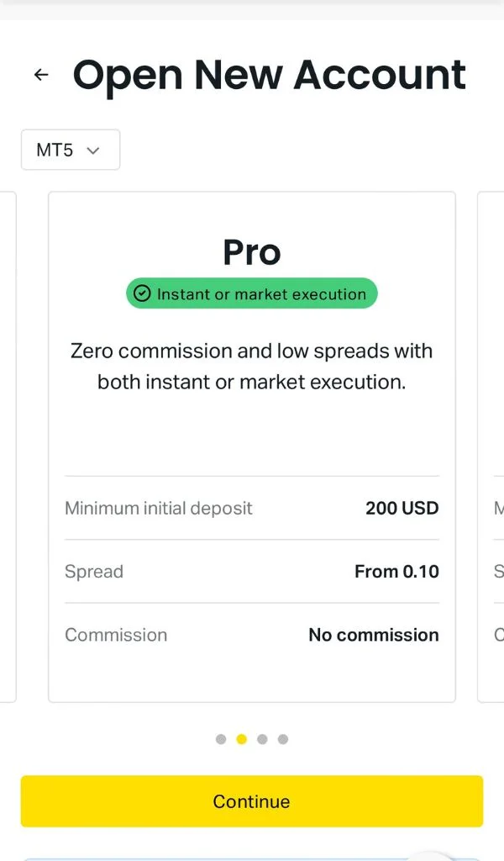This screenshot has width=504, height=861.
Task: Tap the partially visible card on the left
Action: 7,446
